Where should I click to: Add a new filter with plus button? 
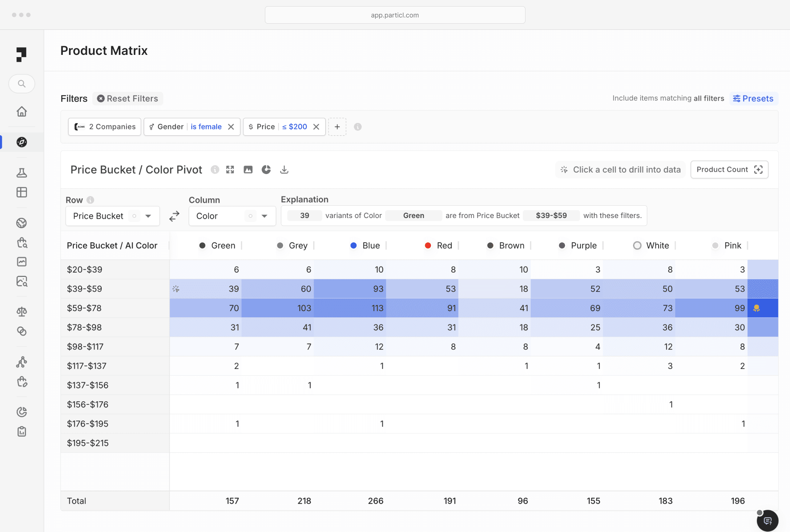pos(337,127)
